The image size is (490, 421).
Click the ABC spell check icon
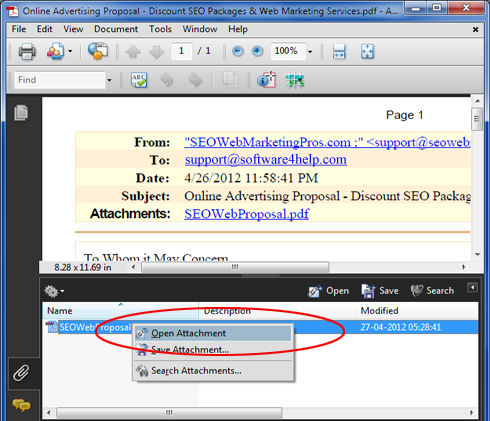coord(139,80)
